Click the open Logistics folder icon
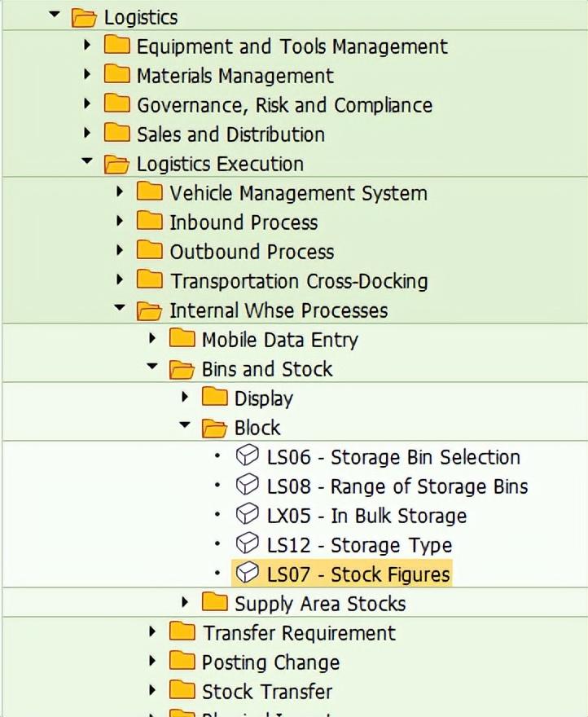 pyautogui.click(x=84, y=17)
